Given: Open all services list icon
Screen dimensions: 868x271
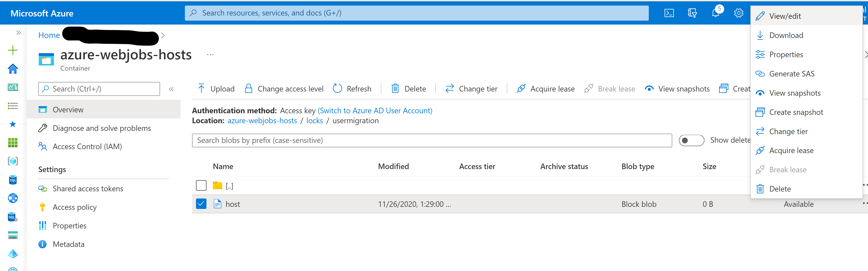Looking at the screenshot, I should pos(13,106).
